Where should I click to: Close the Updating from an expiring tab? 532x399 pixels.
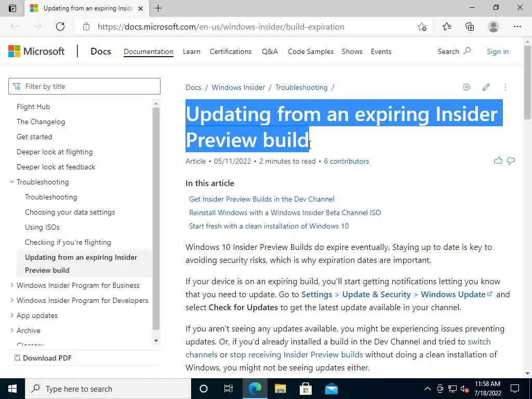pyautogui.click(x=141, y=8)
